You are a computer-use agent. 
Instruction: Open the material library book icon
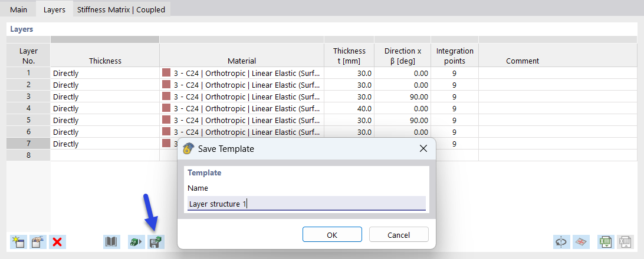tap(111, 241)
